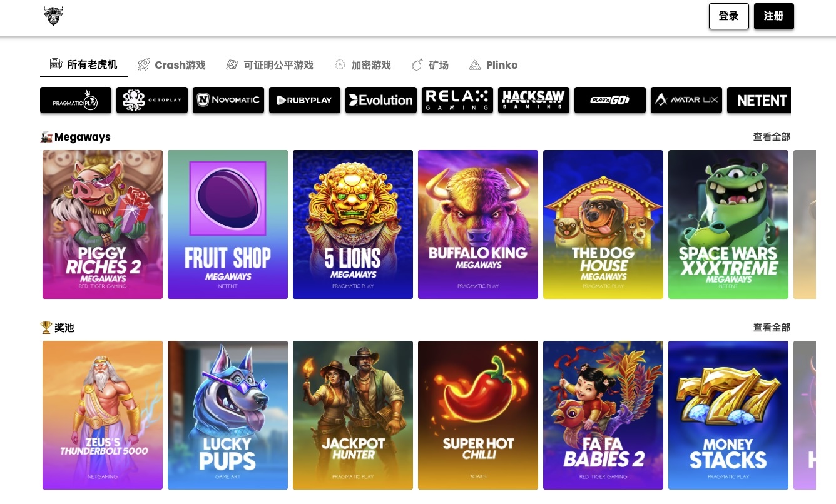Select the Hacksaw Gaming provider logo
Viewport: 836px width, 504px height.
pos(534,100)
